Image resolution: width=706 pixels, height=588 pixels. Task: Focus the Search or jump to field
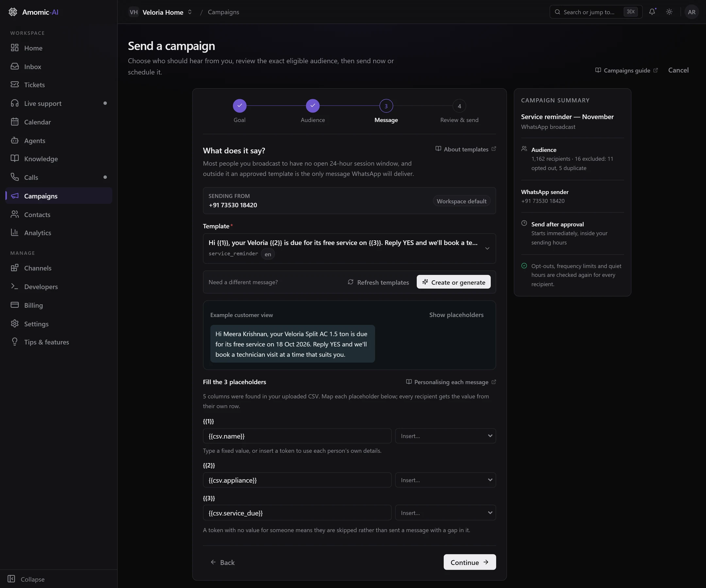pos(596,12)
